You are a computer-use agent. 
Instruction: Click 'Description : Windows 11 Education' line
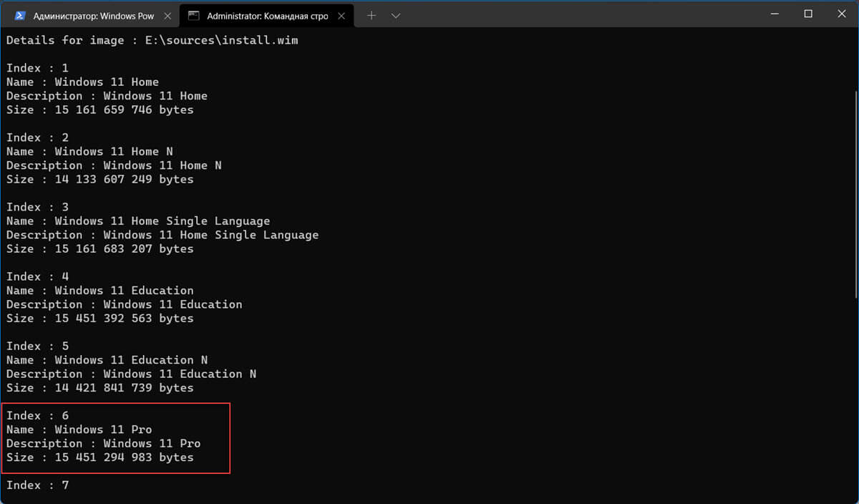[125, 304]
